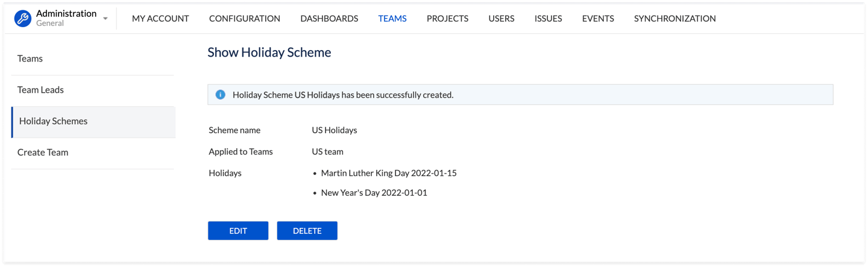Open the EVENTS tab
868x267 pixels.
(598, 19)
